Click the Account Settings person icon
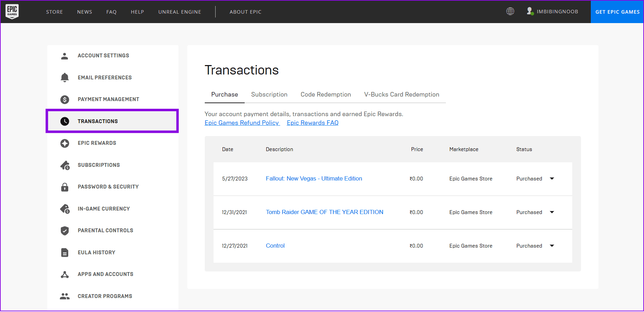The height and width of the screenshot is (312, 644). point(65,56)
